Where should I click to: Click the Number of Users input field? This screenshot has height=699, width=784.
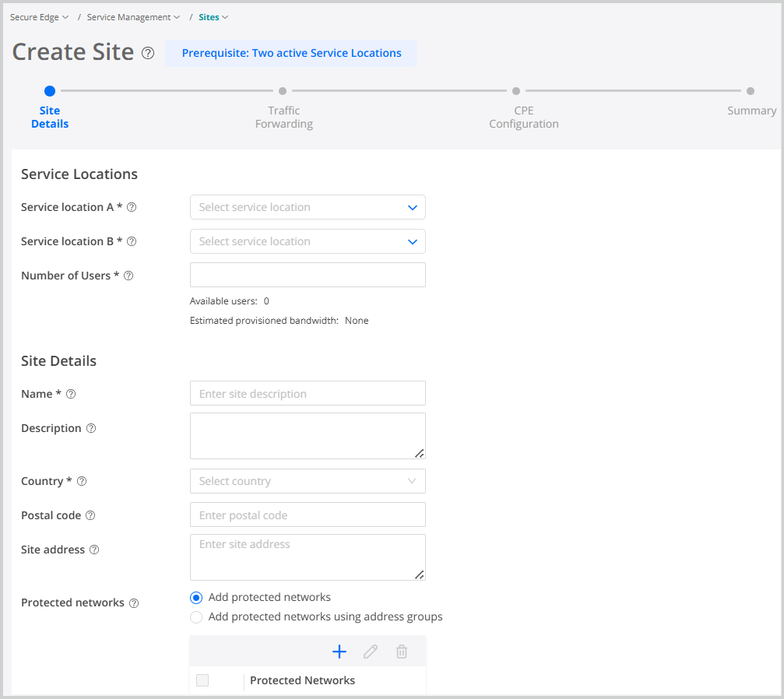coord(308,275)
